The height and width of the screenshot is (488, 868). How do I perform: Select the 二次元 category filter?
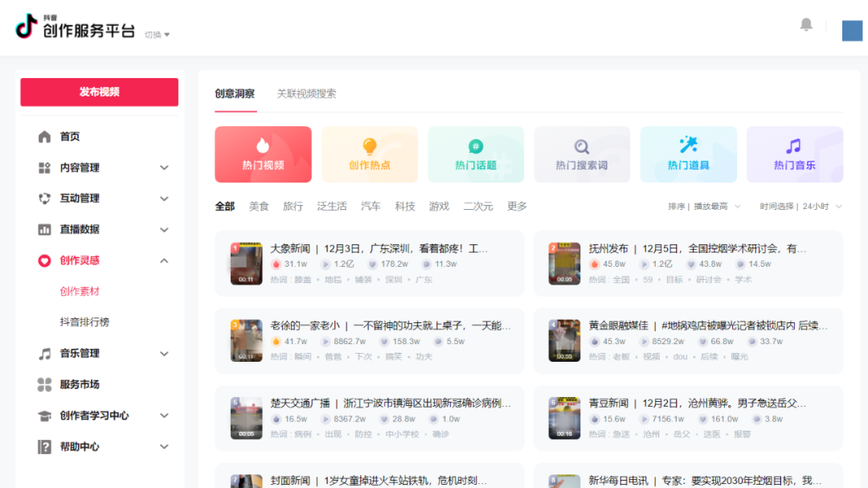point(477,207)
